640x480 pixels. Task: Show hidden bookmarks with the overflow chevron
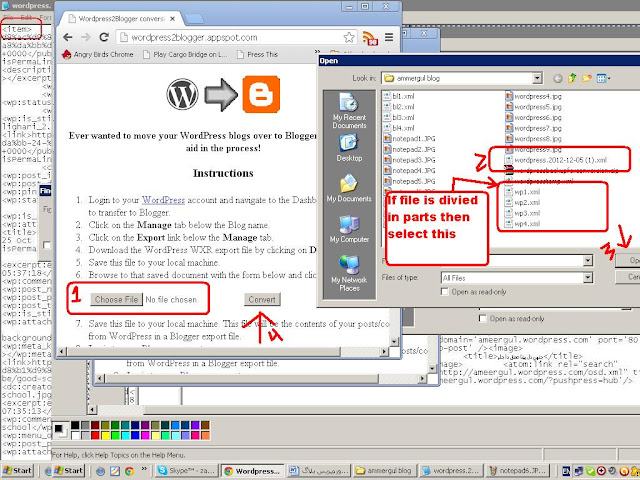317,51
